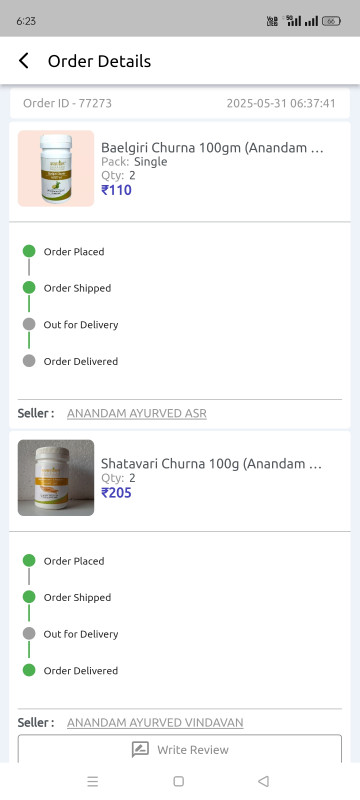Tap the Order ID - 77273 label
Image resolution: width=360 pixels, height=800 pixels.
click(x=67, y=104)
